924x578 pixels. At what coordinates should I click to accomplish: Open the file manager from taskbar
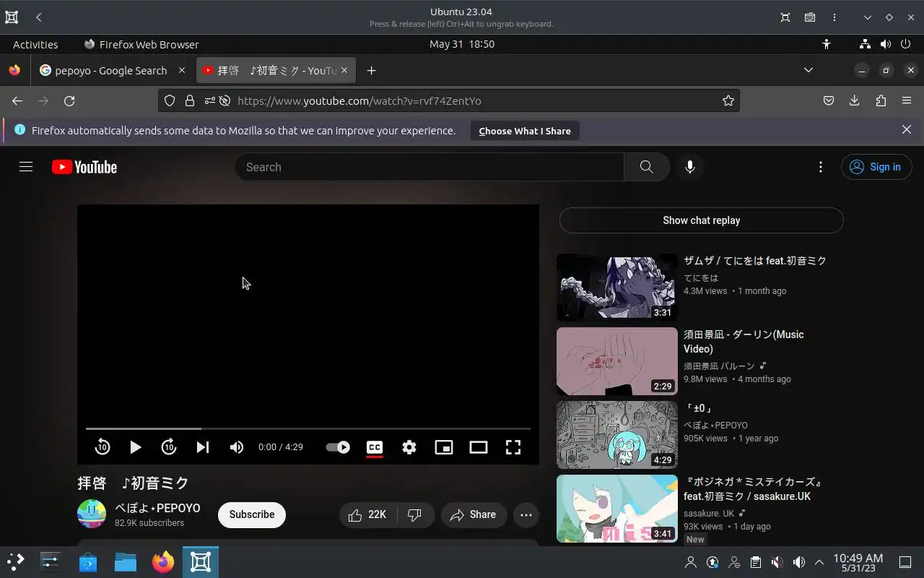[x=126, y=562]
